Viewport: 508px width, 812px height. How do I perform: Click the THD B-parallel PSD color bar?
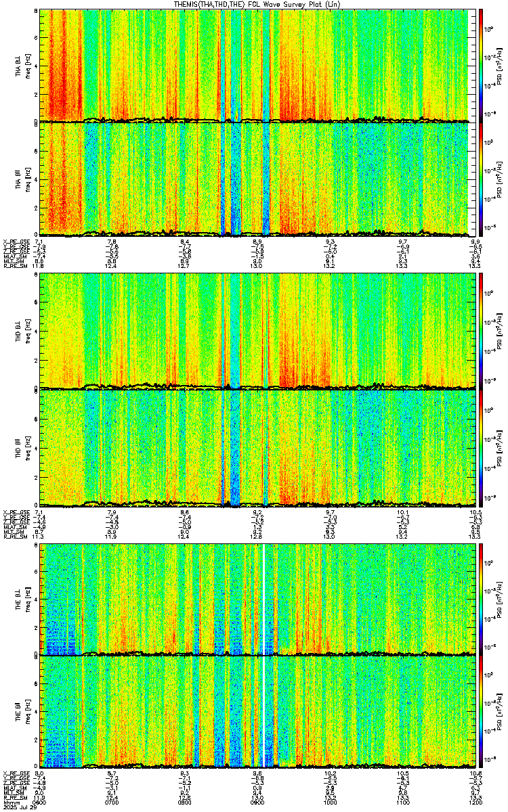coord(482,447)
